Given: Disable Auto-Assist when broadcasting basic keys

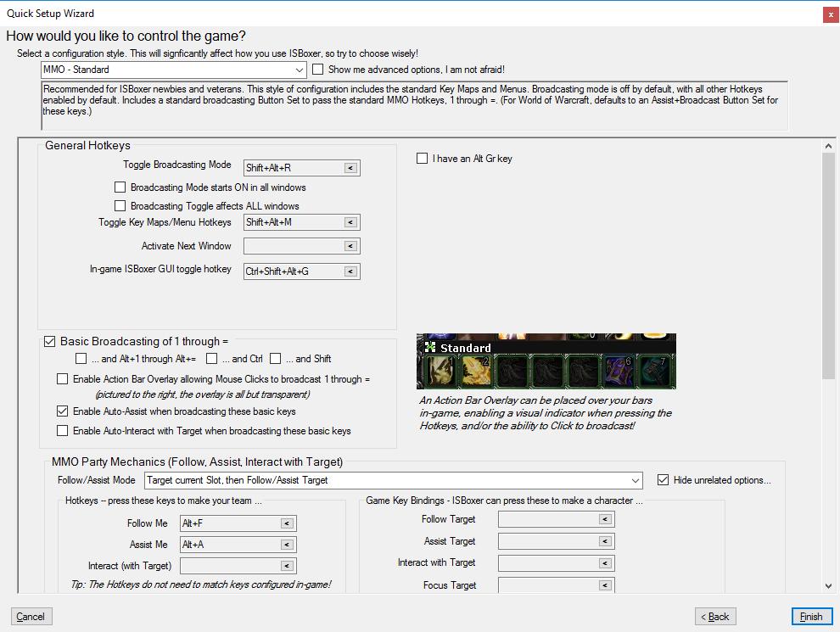Looking at the screenshot, I should [x=62, y=411].
